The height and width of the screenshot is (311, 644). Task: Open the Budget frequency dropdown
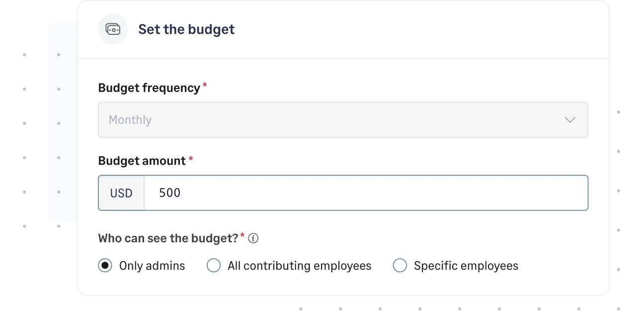343,119
